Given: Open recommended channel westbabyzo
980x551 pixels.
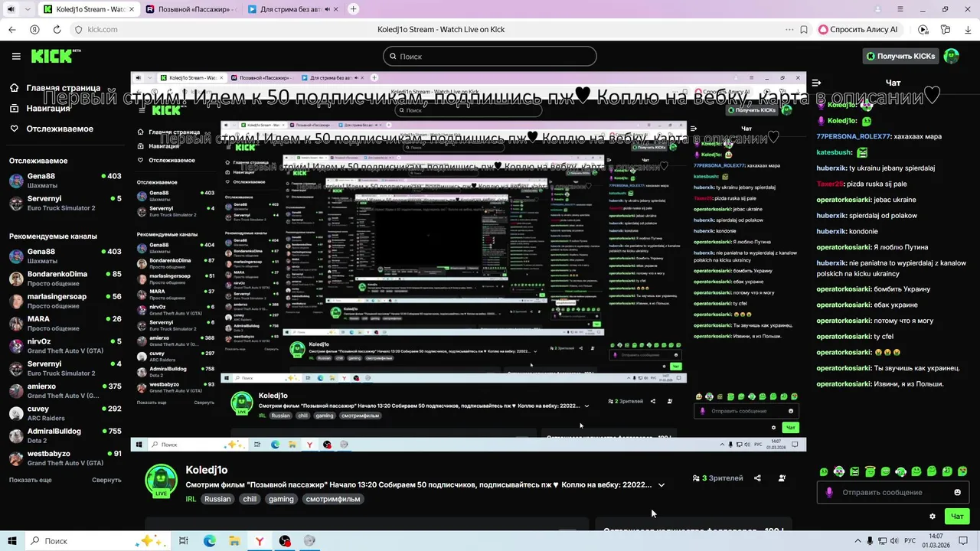Looking at the screenshot, I should pyautogui.click(x=65, y=458).
